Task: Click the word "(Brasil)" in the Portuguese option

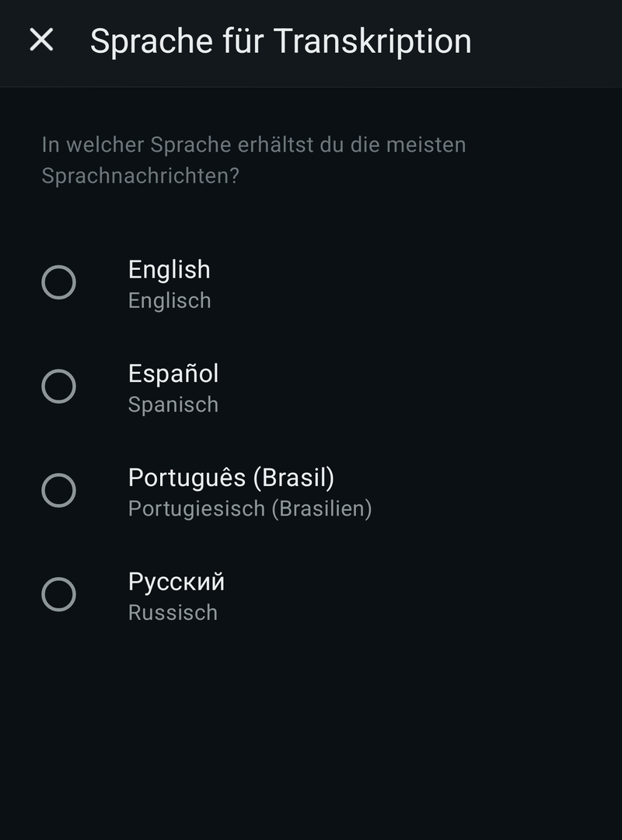Action: [x=293, y=478]
